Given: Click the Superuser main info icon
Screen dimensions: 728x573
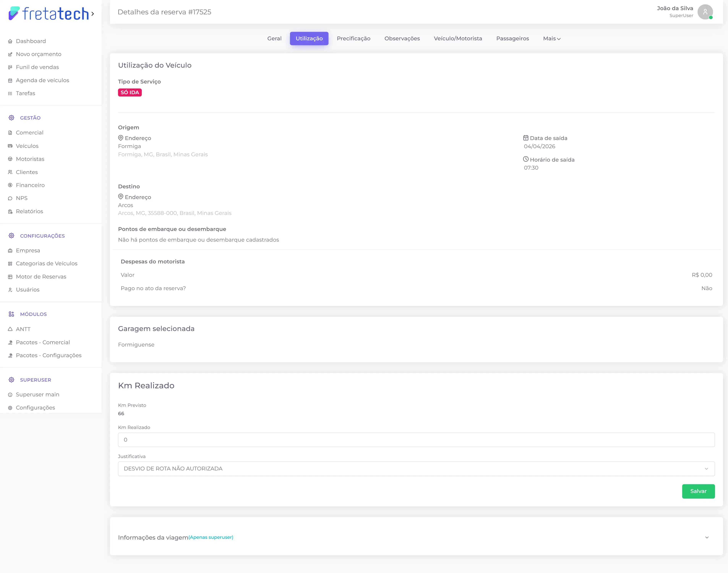Looking at the screenshot, I should click(x=10, y=395).
